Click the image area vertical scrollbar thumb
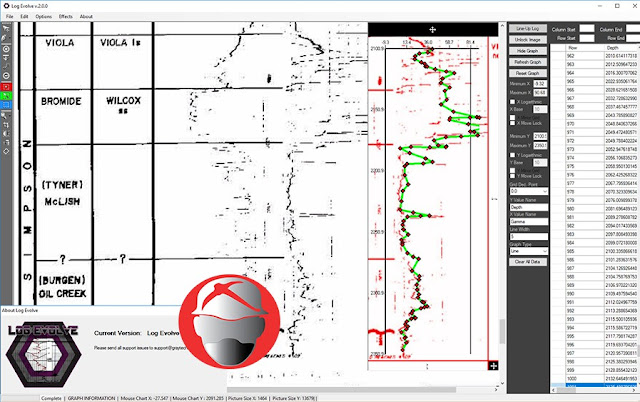 point(502,331)
